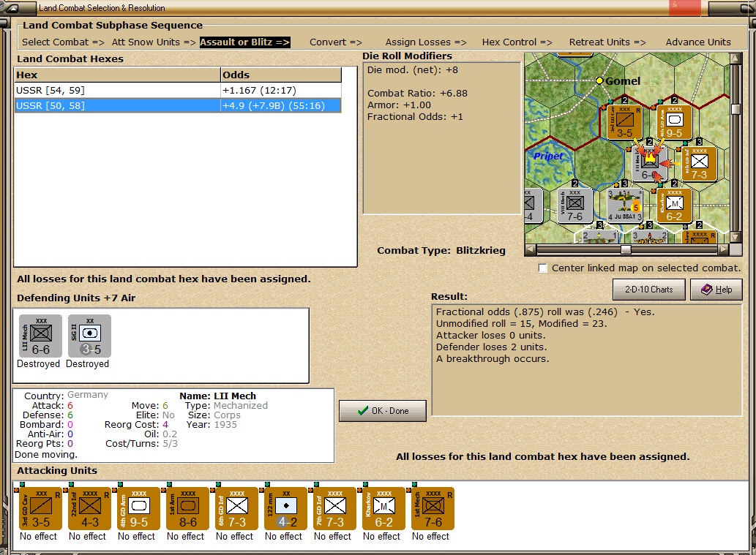Click the Ju 88A1 aircraft counter on the map

[x=624, y=205]
